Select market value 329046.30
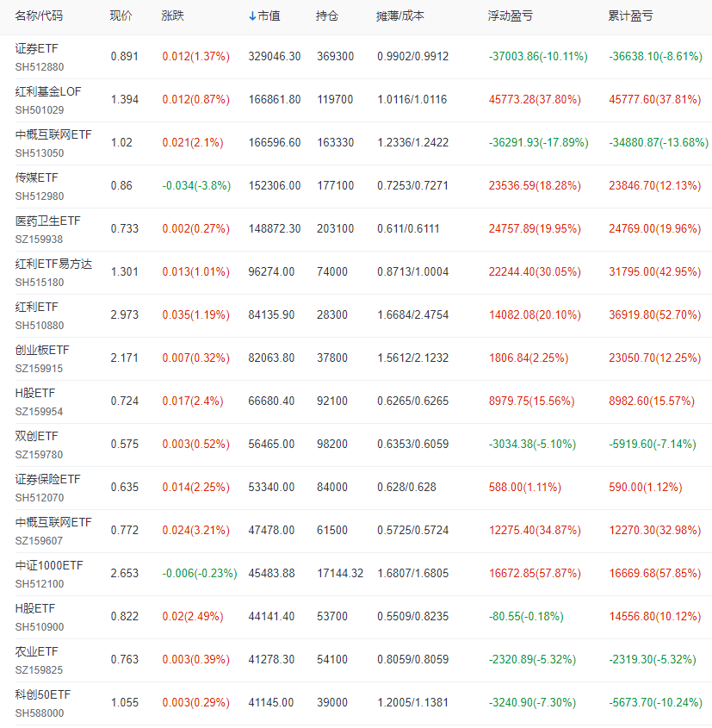This screenshot has width=712, height=728. coord(275,57)
